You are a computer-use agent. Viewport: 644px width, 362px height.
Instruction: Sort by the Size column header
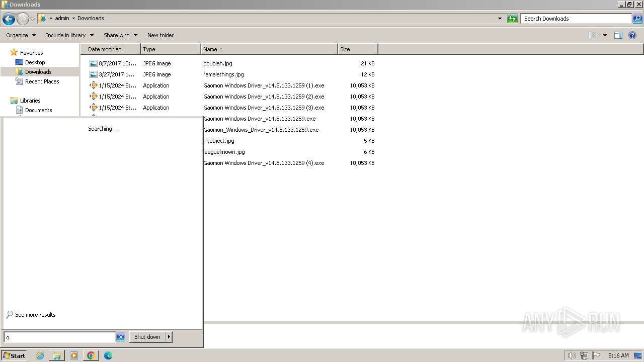pos(358,49)
